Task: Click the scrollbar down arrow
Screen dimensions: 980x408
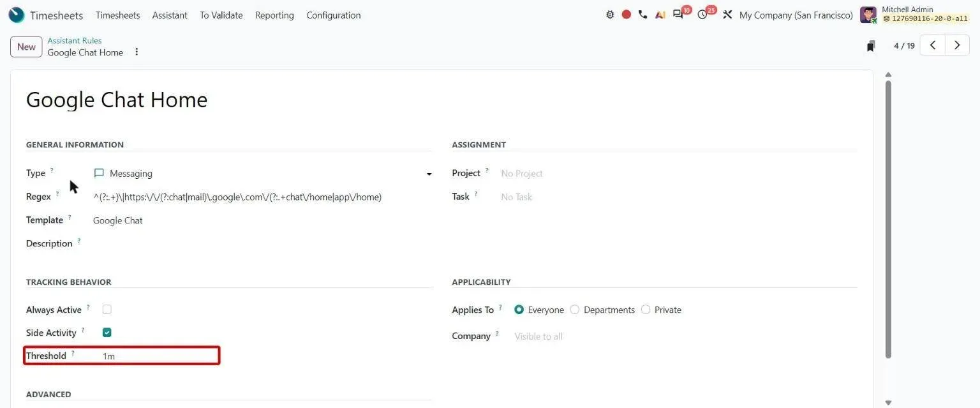Action: click(888, 402)
